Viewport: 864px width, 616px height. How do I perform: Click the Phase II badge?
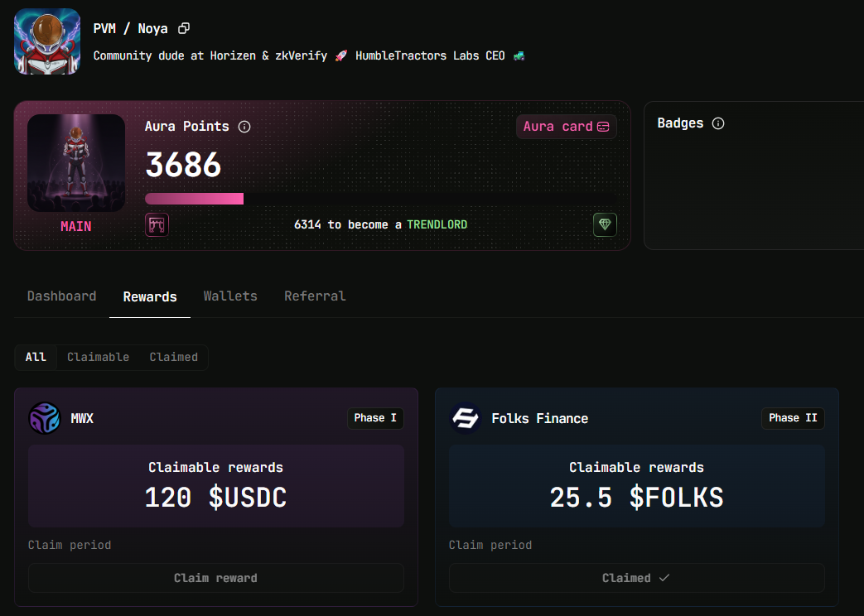click(793, 418)
